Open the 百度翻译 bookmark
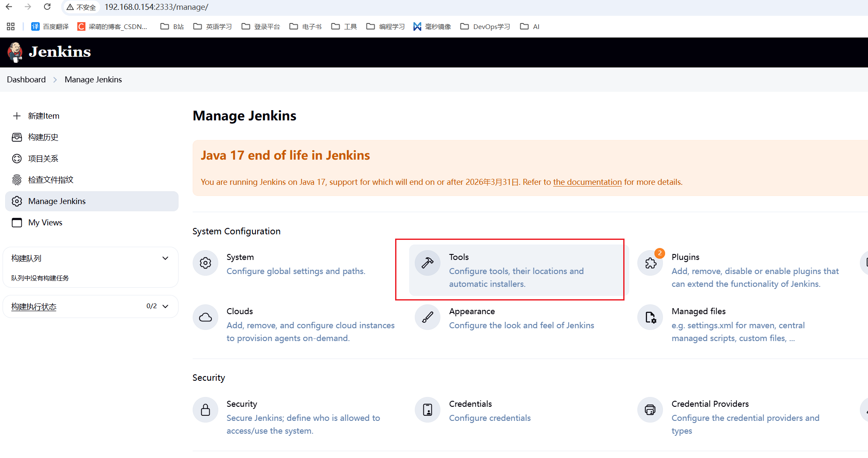Screen dimensions: 868x458 [x=50, y=26]
